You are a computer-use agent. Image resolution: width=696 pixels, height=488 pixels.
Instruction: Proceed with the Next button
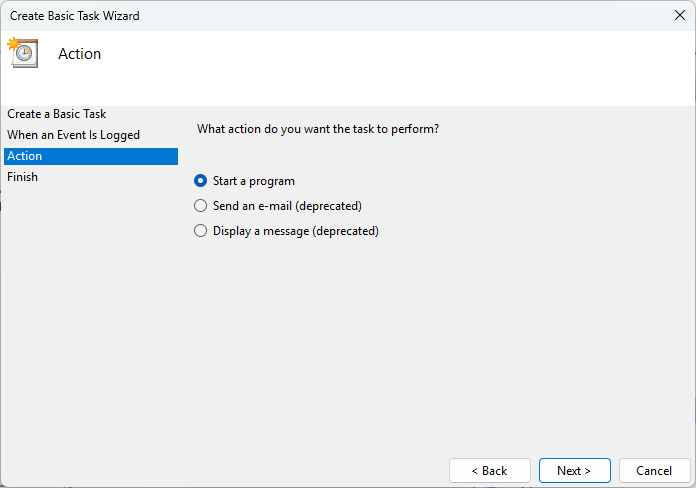pos(574,470)
